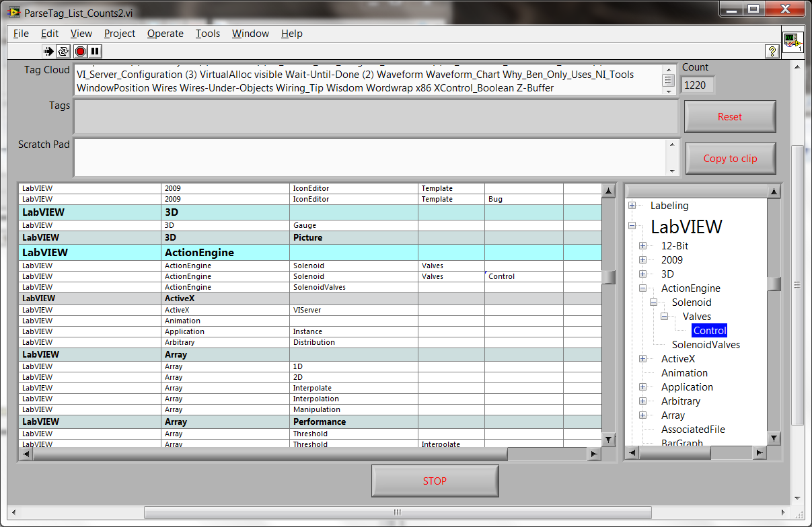Image resolution: width=812 pixels, height=527 pixels.
Task: Open the File menu
Action: (21, 34)
